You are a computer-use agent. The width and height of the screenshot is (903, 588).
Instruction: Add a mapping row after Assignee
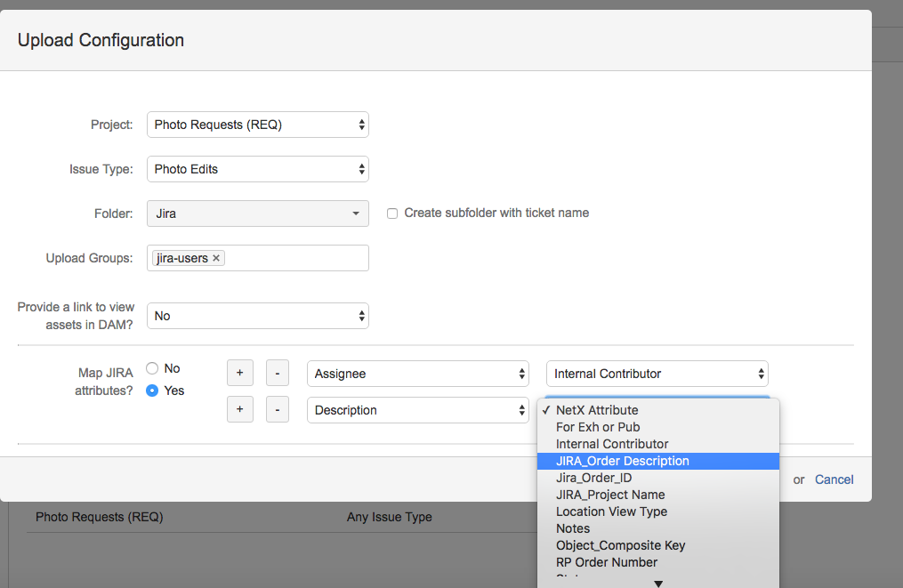coord(240,374)
